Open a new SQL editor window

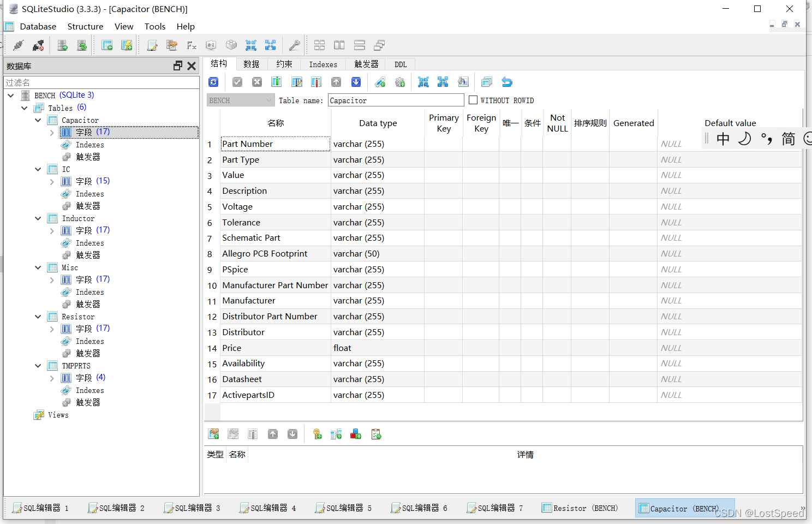(152, 45)
